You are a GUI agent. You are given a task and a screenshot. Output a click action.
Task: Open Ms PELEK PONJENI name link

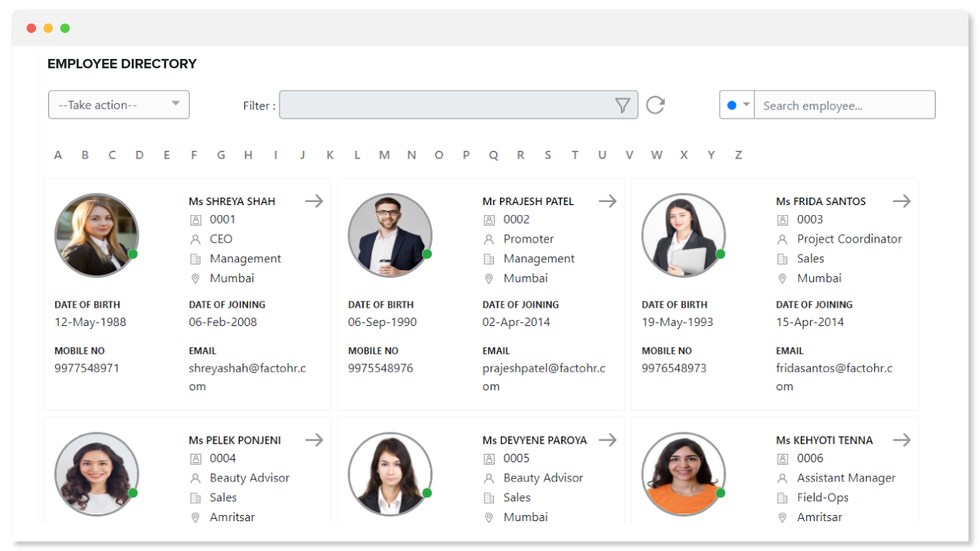tap(235, 440)
